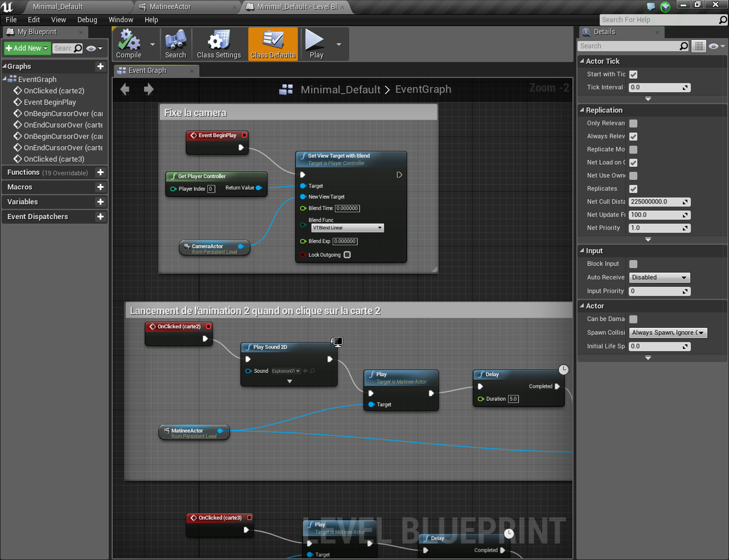This screenshot has width=729, height=560.
Task: Add a new graph with plus icon
Action: coord(100,67)
